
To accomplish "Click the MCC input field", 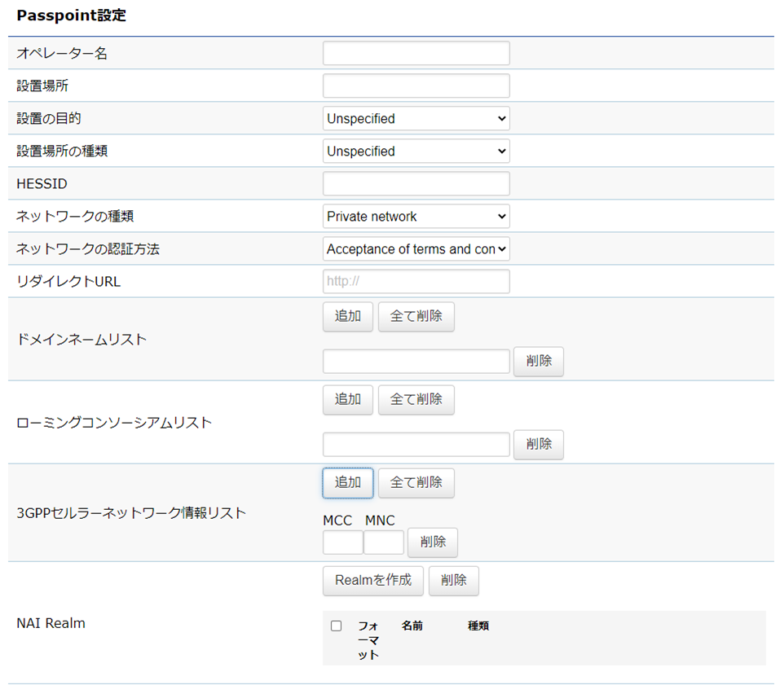I will click(343, 542).
